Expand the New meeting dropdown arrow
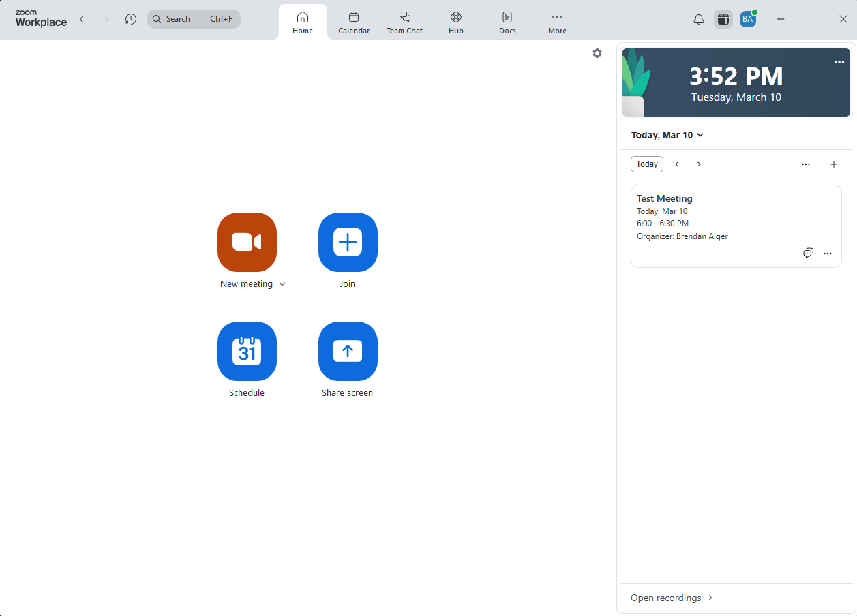The image size is (857, 616). [282, 283]
